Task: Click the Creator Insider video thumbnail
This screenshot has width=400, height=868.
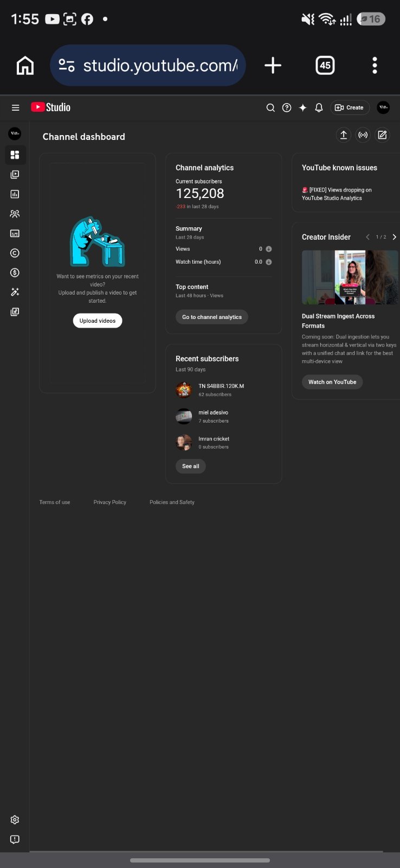Action: click(x=350, y=277)
